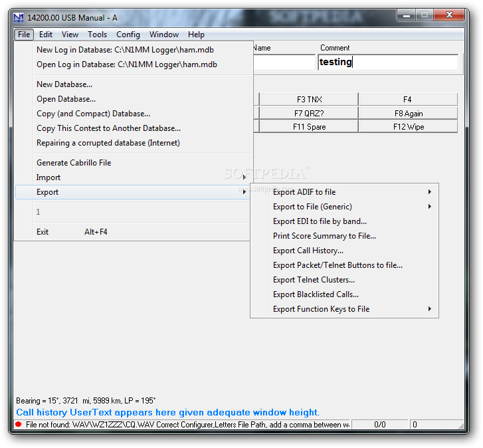Choose Open Database... menu item

[132, 99]
